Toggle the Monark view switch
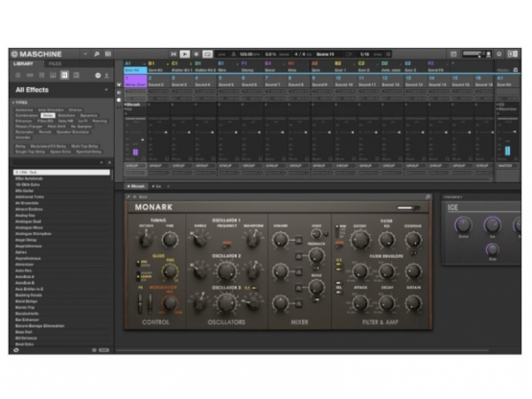 [x=408, y=207]
